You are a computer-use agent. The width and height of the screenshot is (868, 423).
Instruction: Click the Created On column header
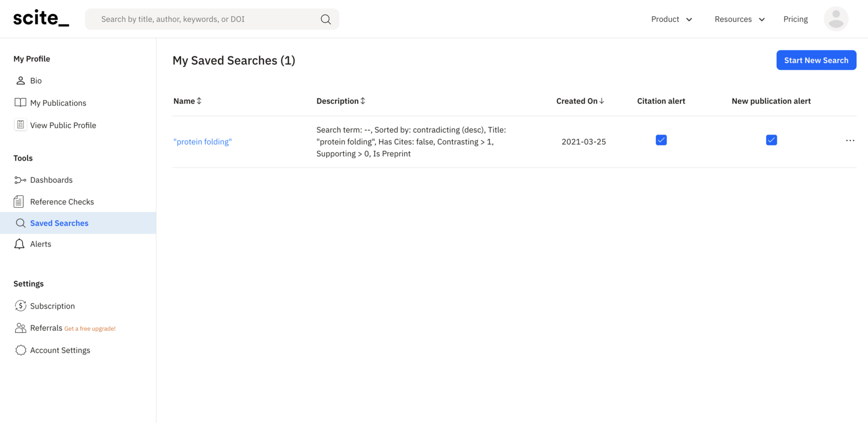580,101
